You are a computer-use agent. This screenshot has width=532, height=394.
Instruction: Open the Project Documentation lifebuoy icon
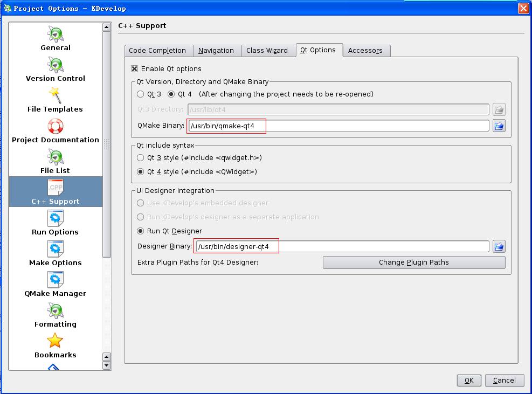(x=56, y=126)
